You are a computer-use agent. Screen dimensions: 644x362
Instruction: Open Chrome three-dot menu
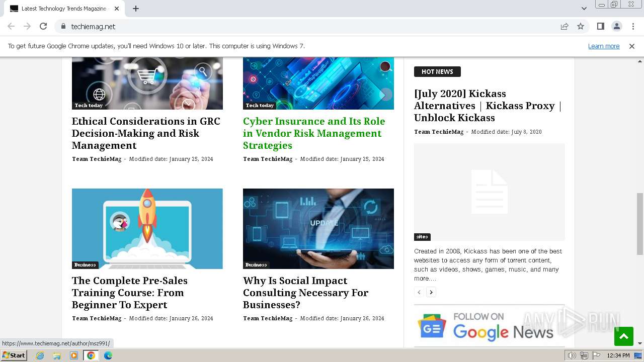coord(632,26)
